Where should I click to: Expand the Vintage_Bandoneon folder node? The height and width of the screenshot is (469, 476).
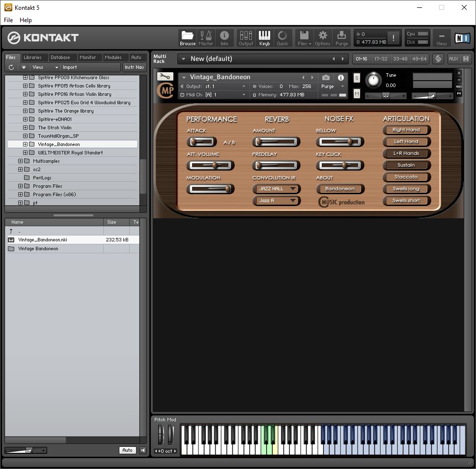(25, 144)
